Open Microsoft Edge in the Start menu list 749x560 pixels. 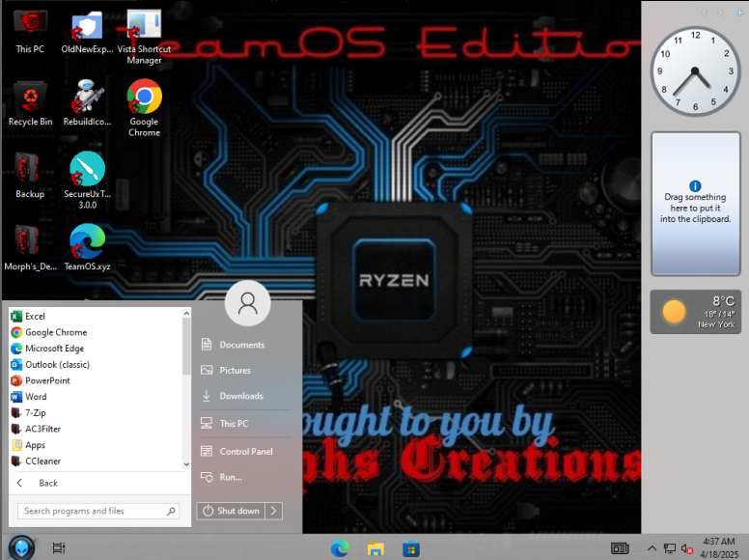[x=96, y=349]
